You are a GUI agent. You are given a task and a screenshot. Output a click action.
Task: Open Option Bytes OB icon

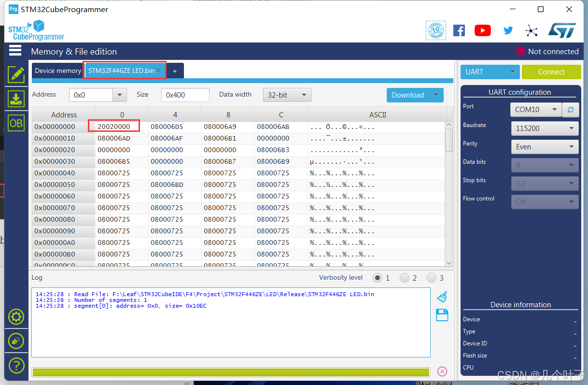pyautogui.click(x=16, y=123)
